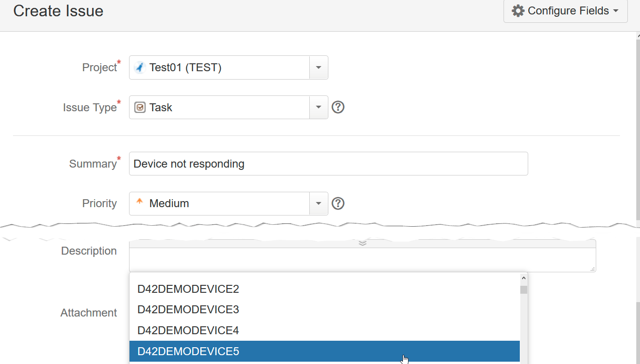Click the device list scroll up arrow
Image resolution: width=640 pixels, height=364 pixels.
pos(524,278)
